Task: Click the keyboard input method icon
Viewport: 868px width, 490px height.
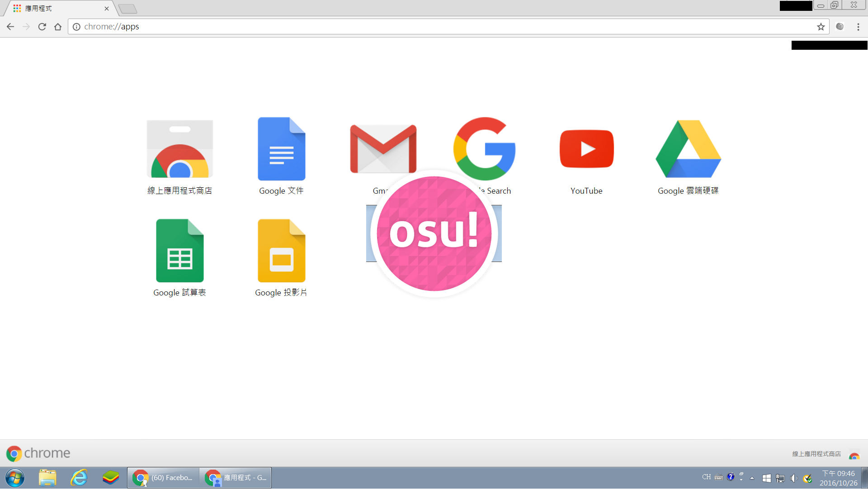Action: [x=719, y=477]
